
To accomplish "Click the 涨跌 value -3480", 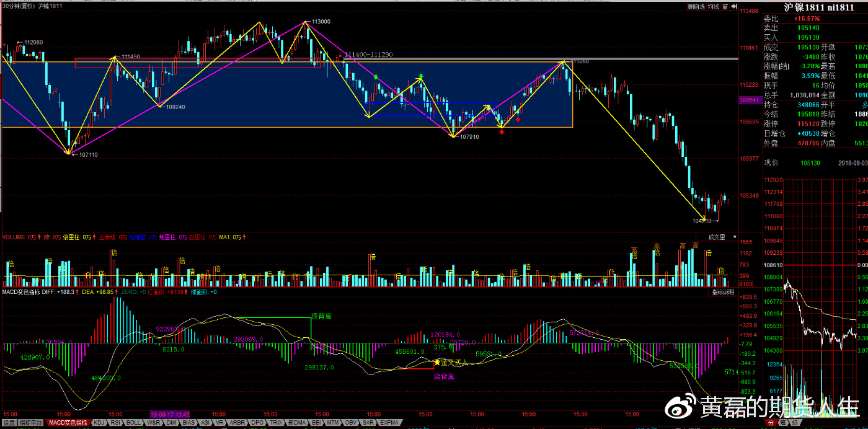I will coord(810,56).
